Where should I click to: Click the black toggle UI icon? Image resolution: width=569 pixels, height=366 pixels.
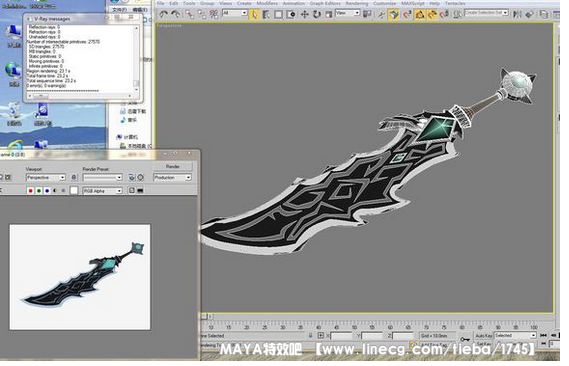[x=140, y=190]
